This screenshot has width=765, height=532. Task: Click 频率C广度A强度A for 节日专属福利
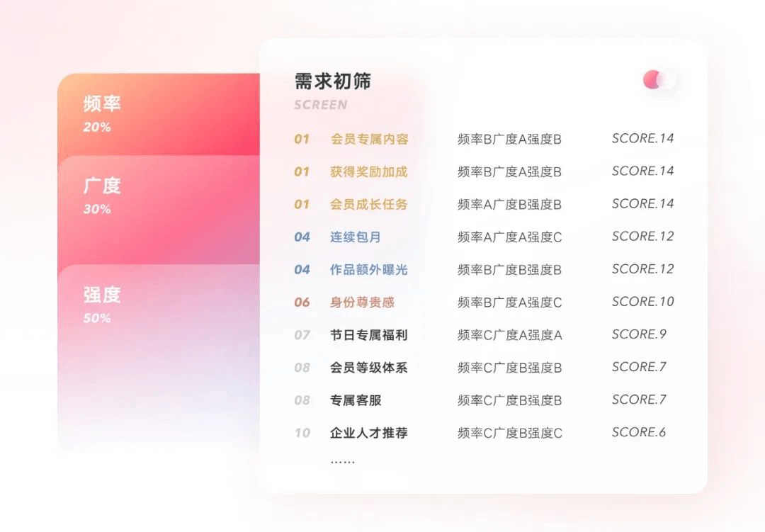(509, 336)
